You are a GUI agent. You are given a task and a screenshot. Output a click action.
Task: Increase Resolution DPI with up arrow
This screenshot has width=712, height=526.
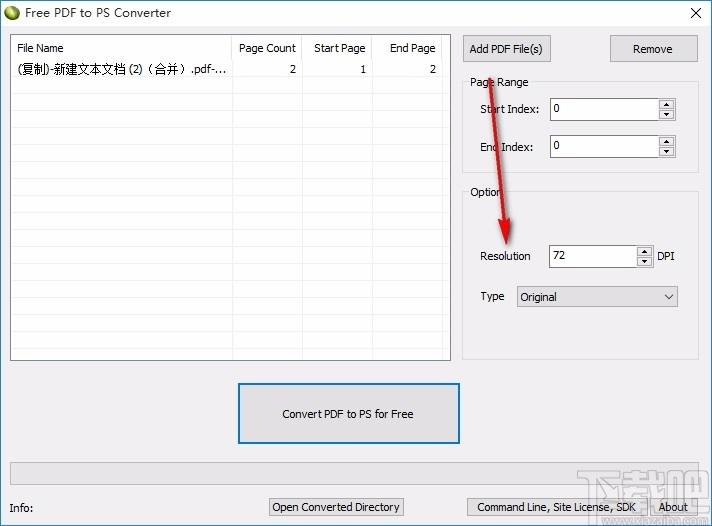pyautogui.click(x=644, y=251)
